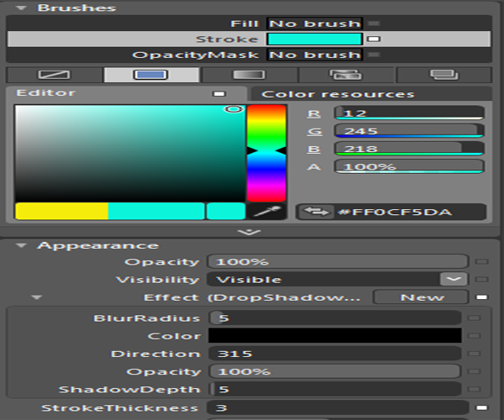The image size is (504, 420).
Task: Click the G value field
Action: point(409,131)
